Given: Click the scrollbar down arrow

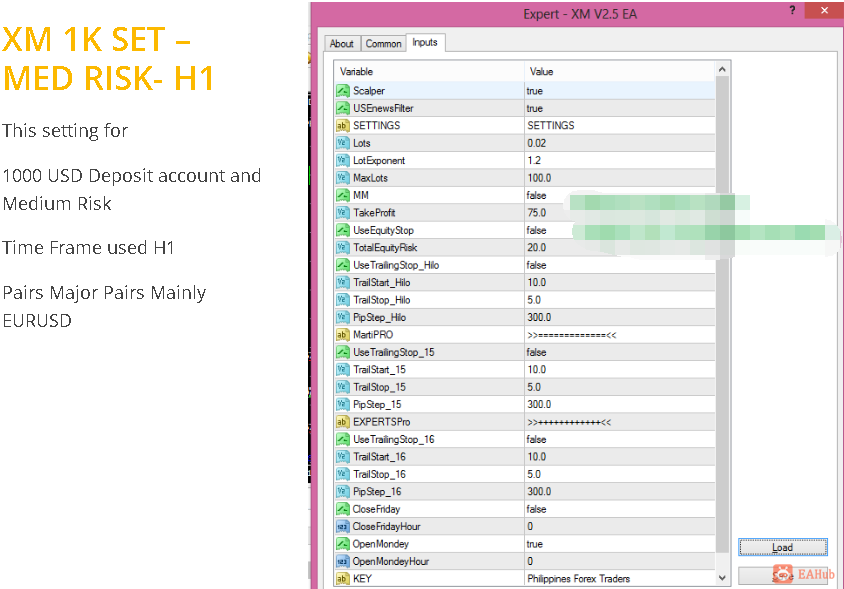Looking at the screenshot, I should 722,578.
